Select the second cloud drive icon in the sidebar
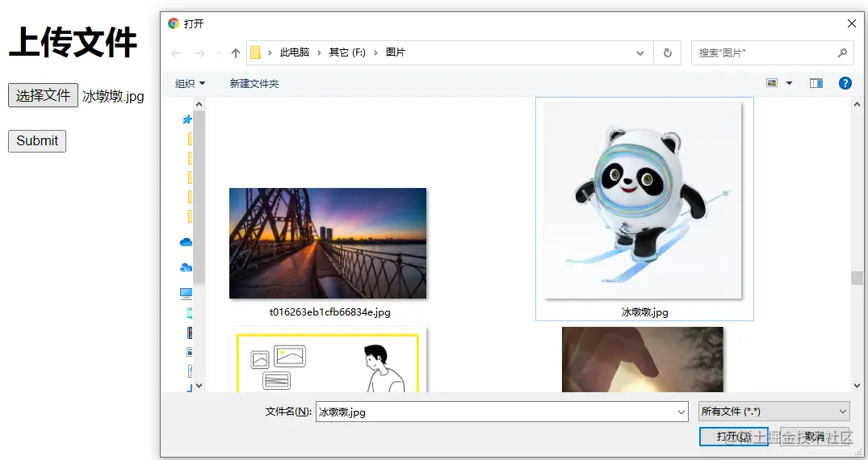This screenshot has height=460, width=868. point(186,268)
